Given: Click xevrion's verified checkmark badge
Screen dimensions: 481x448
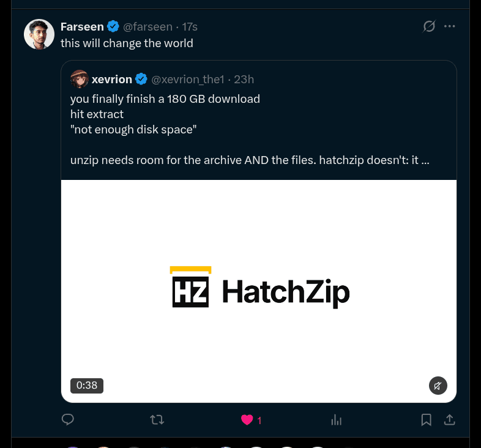Looking at the screenshot, I should click(x=141, y=79).
